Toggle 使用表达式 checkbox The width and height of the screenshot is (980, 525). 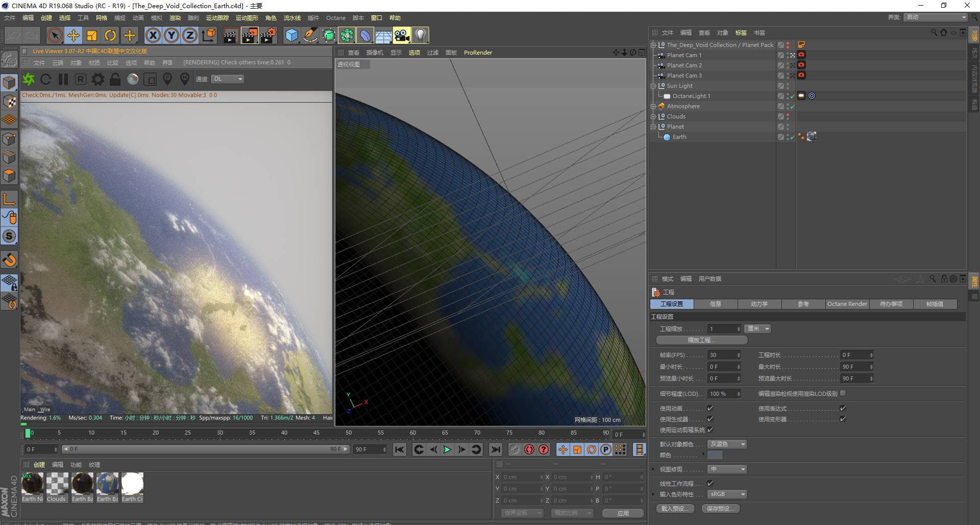pyautogui.click(x=843, y=408)
